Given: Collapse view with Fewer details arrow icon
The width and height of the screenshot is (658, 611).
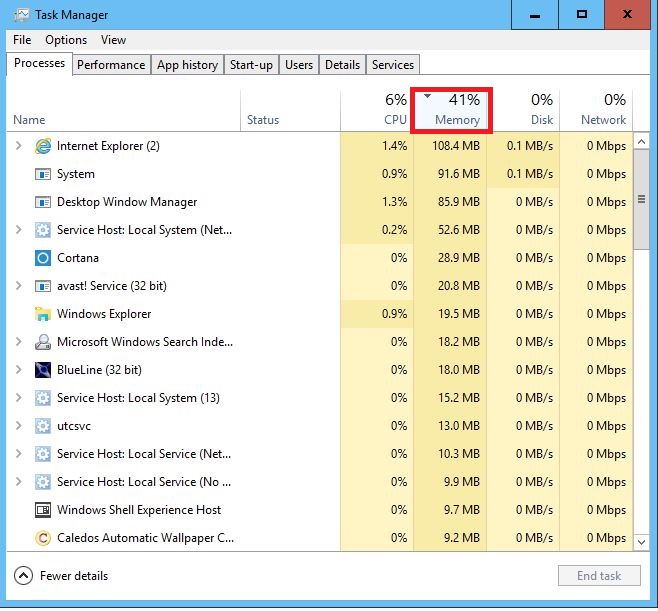Looking at the screenshot, I should 24,576.
